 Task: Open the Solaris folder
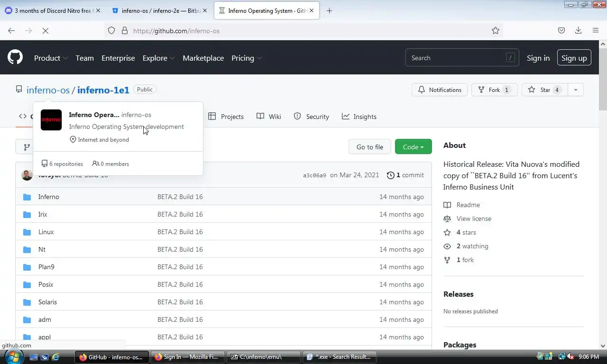point(47,302)
